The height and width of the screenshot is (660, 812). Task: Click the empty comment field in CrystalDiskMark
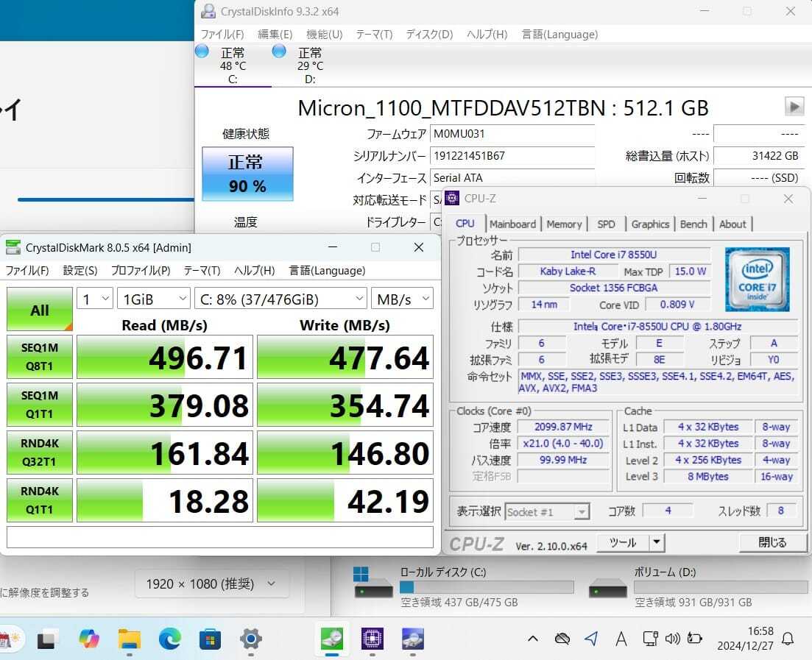click(220, 537)
